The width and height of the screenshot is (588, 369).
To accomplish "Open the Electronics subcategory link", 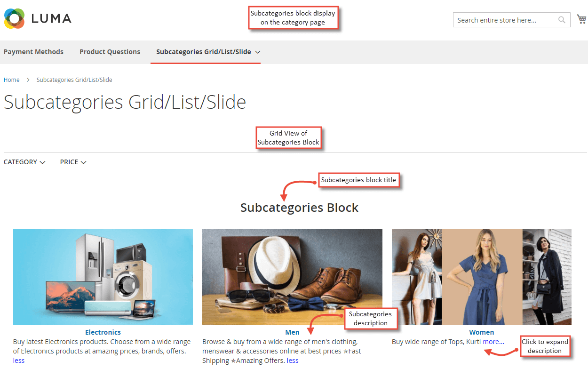I will 103,332.
